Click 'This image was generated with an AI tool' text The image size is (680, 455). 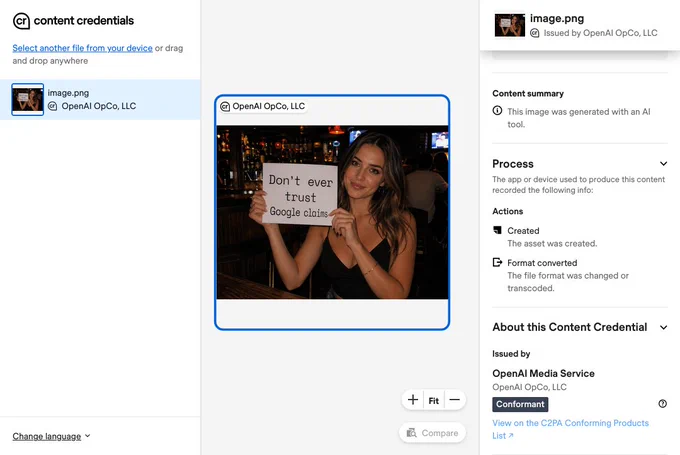click(x=579, y=118)
